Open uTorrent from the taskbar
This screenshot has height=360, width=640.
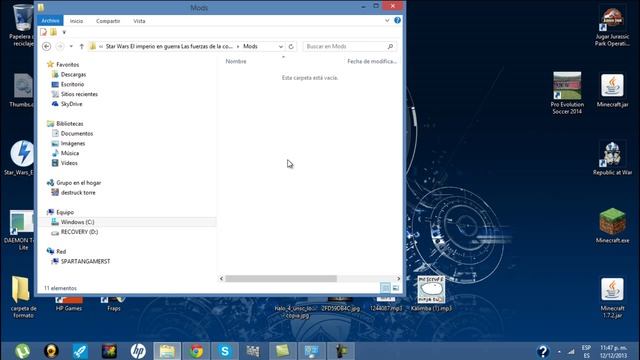22,351
